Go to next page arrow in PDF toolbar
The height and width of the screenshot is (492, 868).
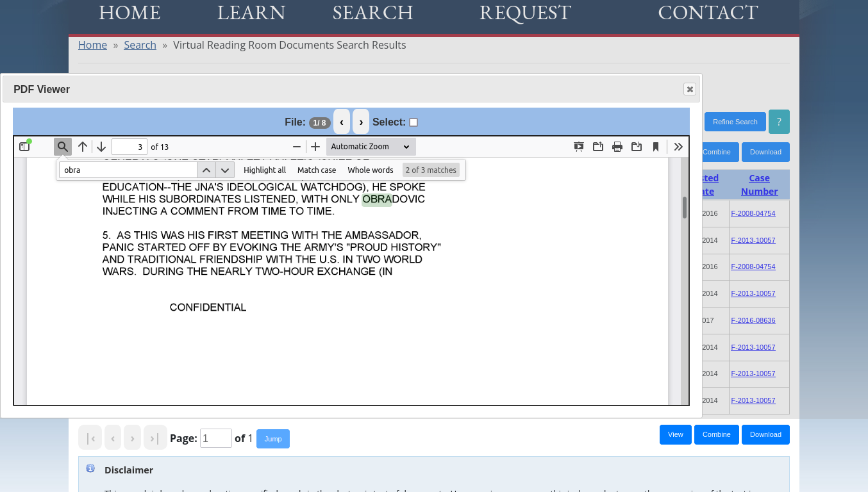pyautogui.click(x=101, y=147)
